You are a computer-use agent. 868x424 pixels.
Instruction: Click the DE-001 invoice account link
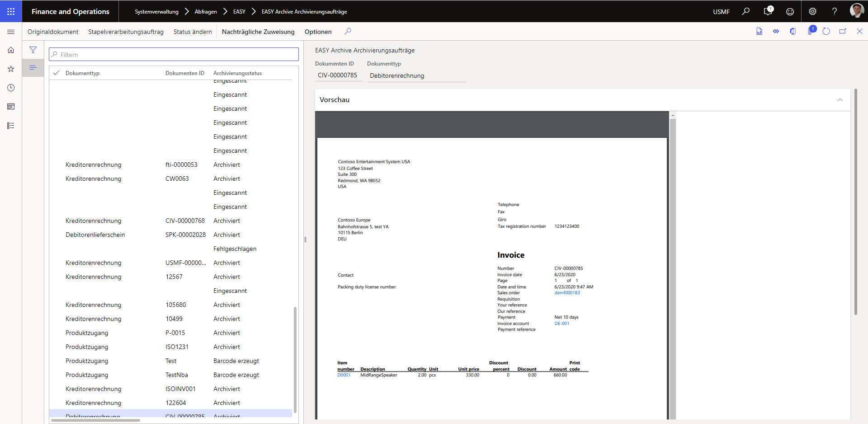click(561, 324)
